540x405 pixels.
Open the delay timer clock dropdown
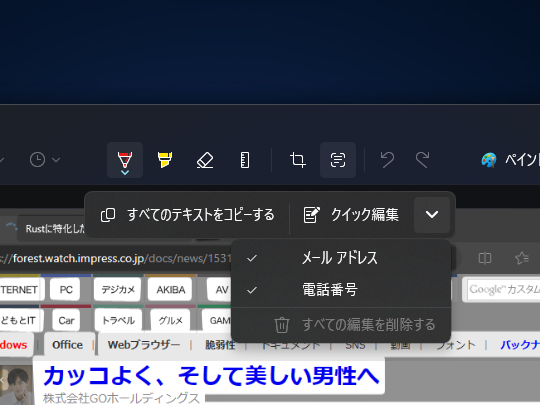coord(45,160)
